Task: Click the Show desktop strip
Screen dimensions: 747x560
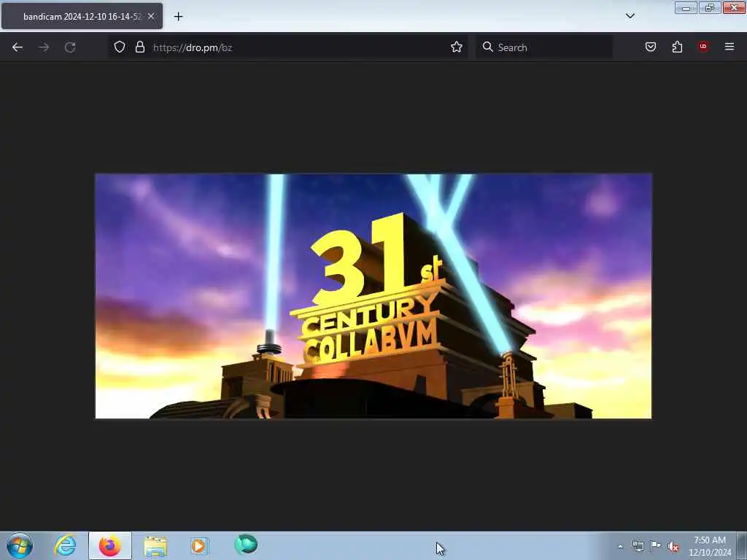Action: coord(742,545)
